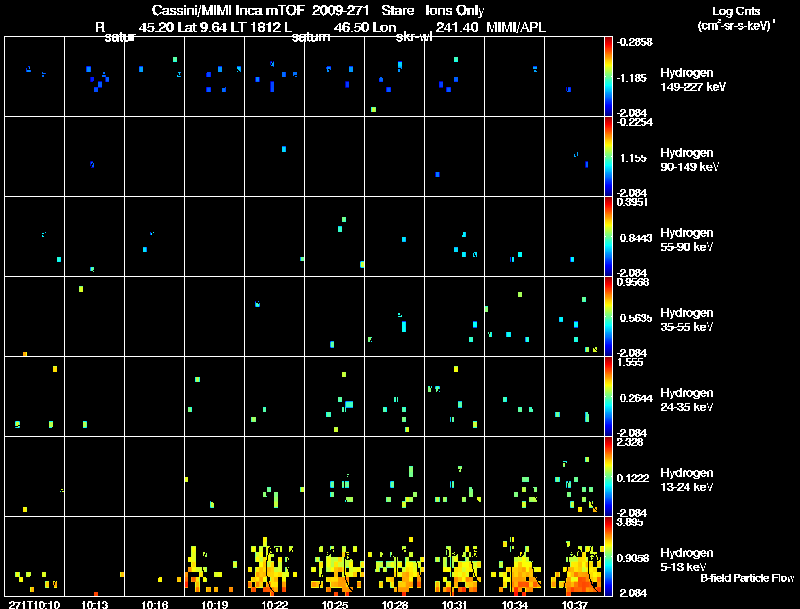The height and width of the screenshot is (609, 800).
Task: Open the 55-90 keV image panel at 10:31
Action: point(455,236)
